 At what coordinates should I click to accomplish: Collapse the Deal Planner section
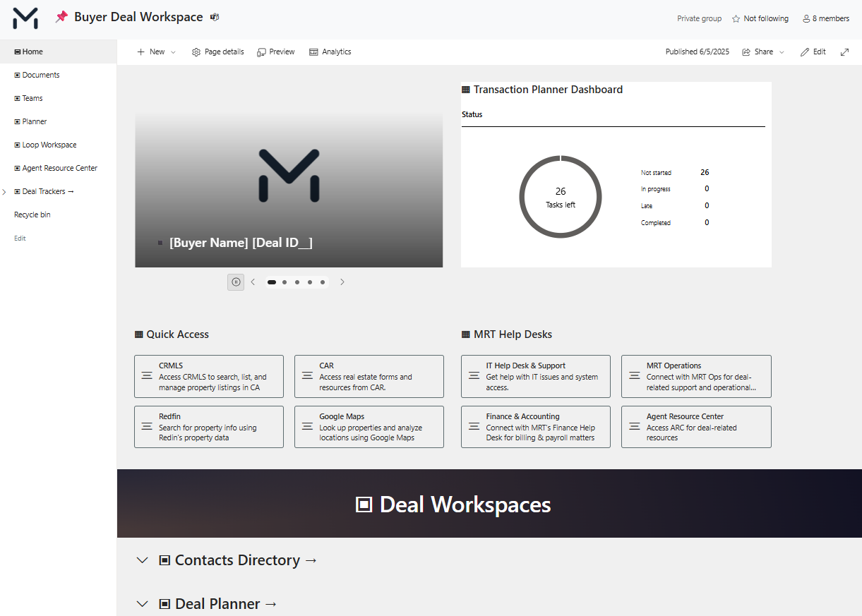(x=142, y=604)
